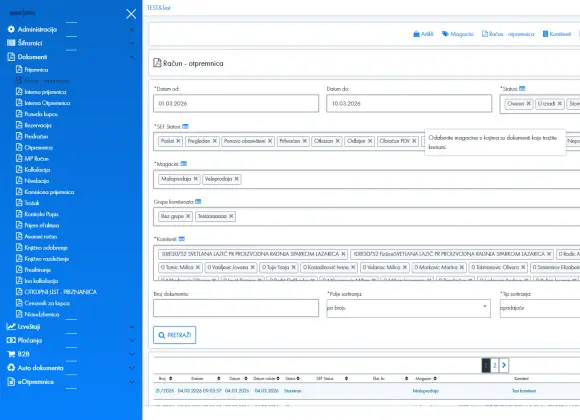
Task: Select Knjižno odobrenje from sidebar menu
Action: click(46, 248)
